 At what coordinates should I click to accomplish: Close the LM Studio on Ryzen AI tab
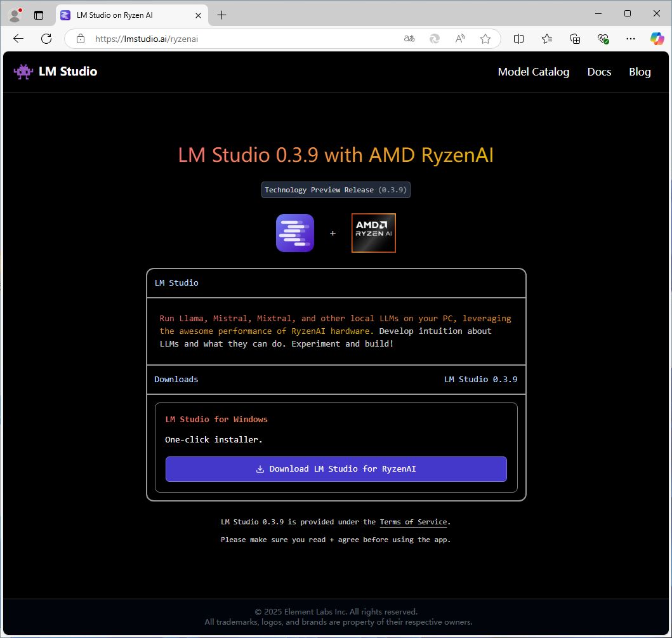coord(198,15)
